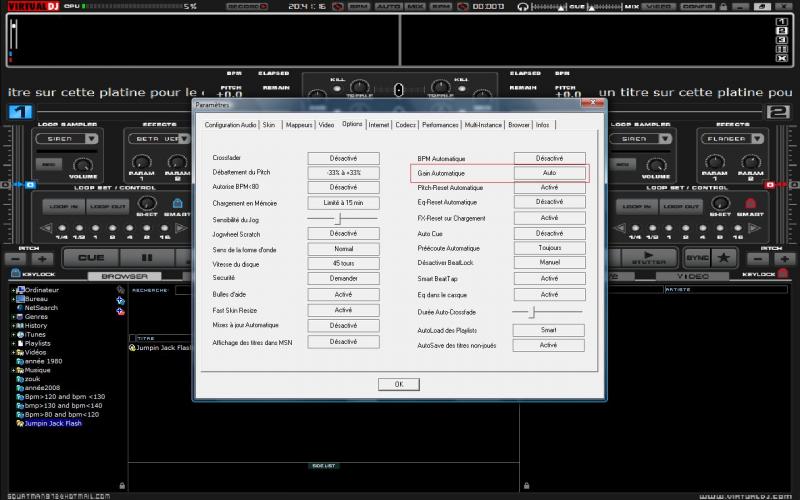Viewport: 800px width, 500px height.
Task: Change AutoLoad des Playlists Smart setting
Action: 548,330
